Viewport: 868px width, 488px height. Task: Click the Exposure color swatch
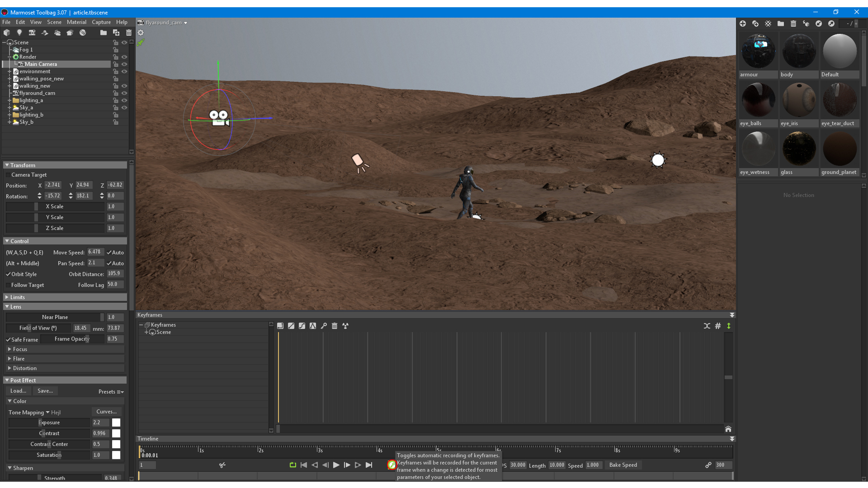click(x=116, y=422)
